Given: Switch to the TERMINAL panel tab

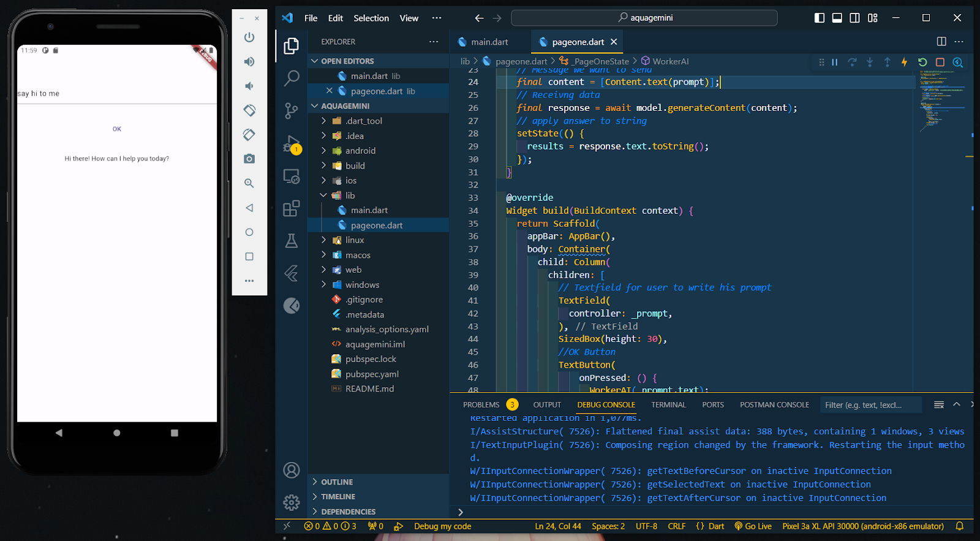Looking at the screenshot, I should 668,404.
